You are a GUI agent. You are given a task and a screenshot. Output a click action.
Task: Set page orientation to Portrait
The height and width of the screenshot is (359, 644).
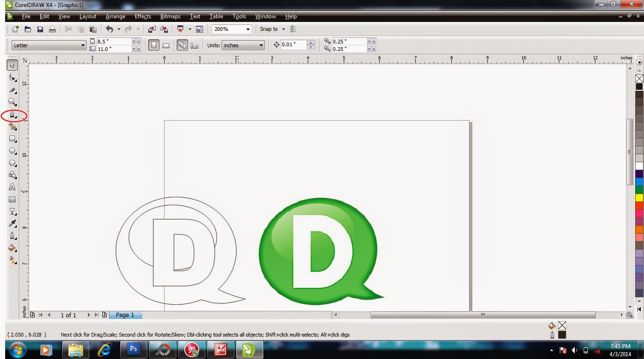tap(153, 45)
